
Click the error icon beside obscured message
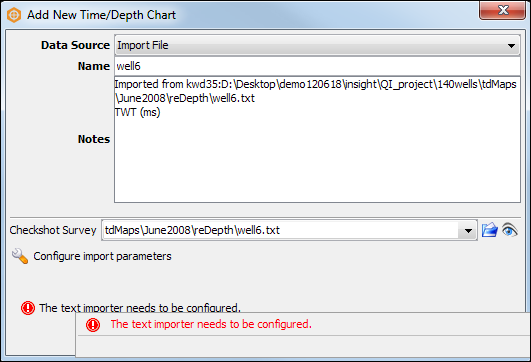pos(28,308)
